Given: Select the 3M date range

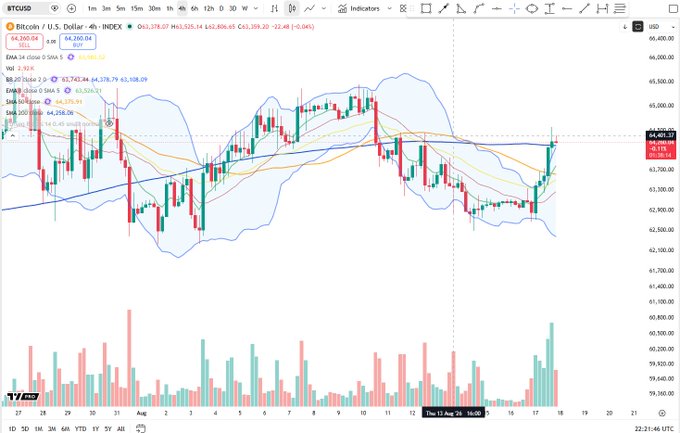Looking at the screenshot, I should [x=52, y=429].
